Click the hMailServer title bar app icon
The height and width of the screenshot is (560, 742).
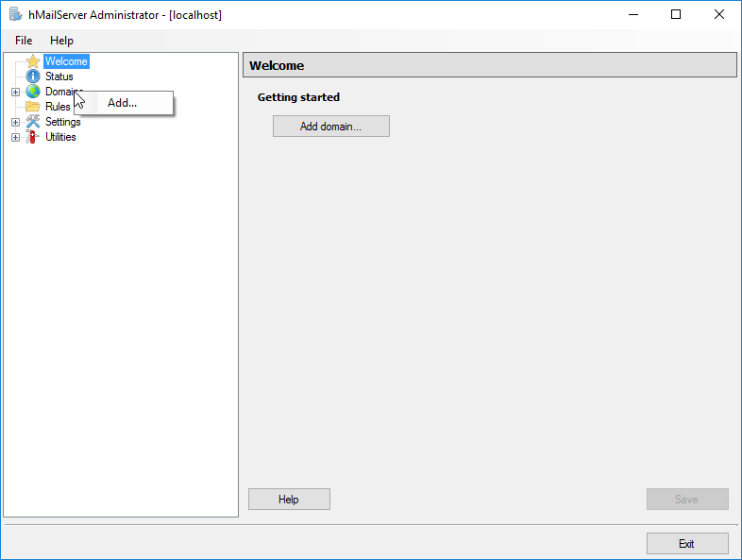(16, 15)
